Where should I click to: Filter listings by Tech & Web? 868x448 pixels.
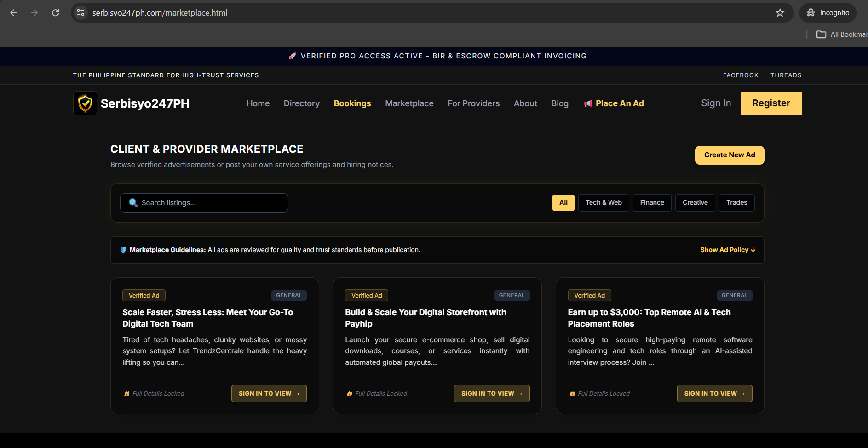pyautogui.click(x=604, y=203)
